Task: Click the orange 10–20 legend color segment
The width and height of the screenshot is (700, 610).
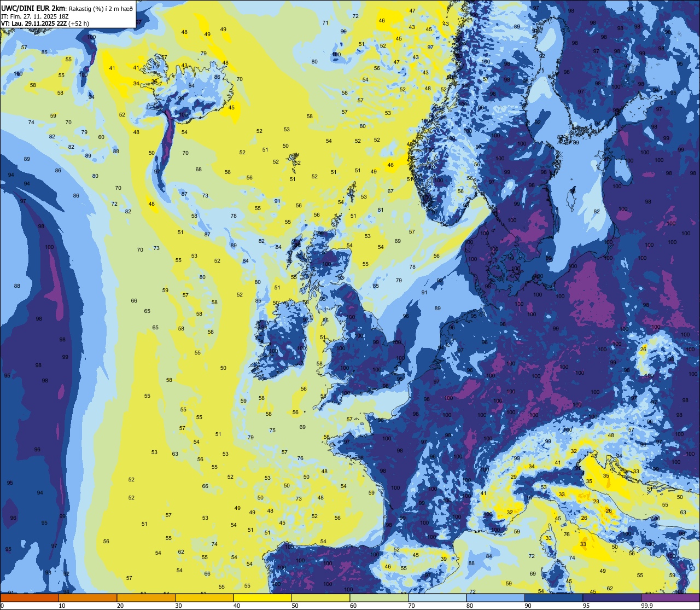Action: click(x=87, y=598)
